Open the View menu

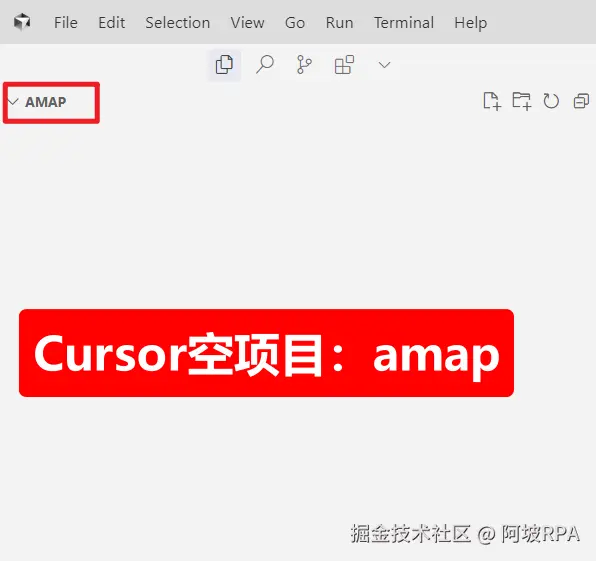[247, 23]
